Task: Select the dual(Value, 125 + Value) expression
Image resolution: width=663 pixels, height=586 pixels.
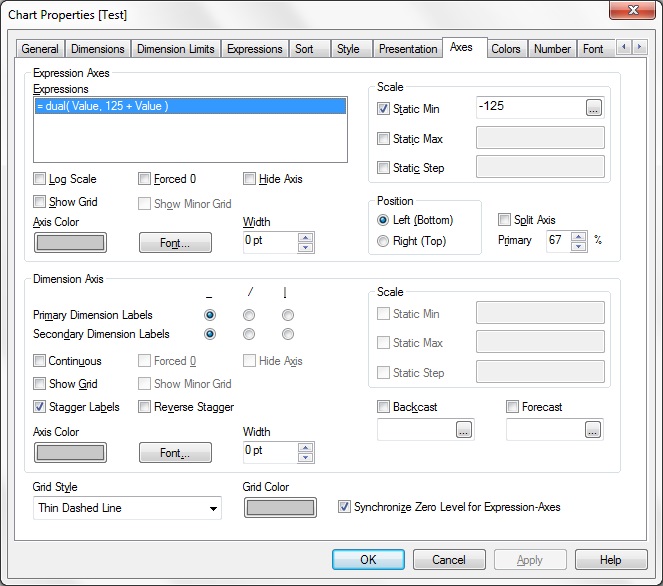Action: 190,106
